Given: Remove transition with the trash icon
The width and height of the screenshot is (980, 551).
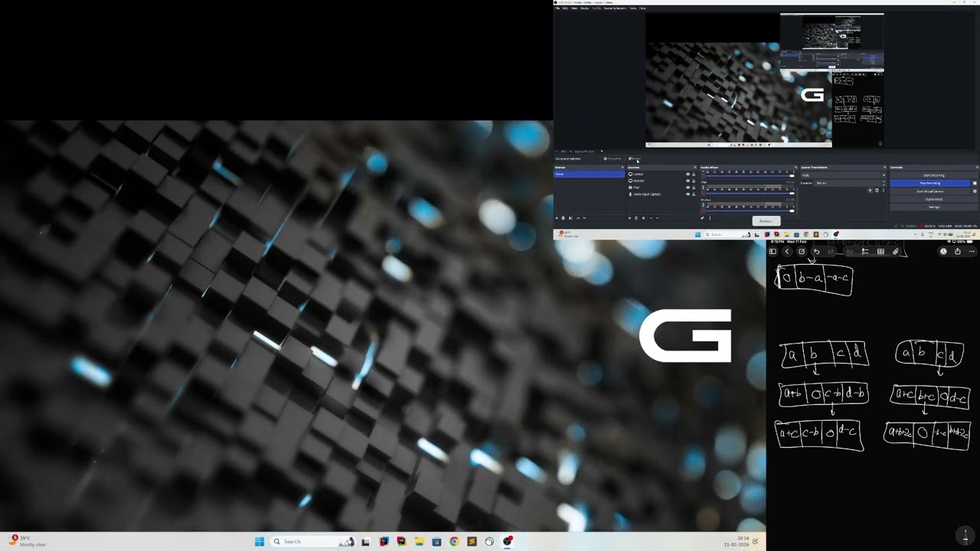Looking at the screenshot, I should click(x=877, y=191).
